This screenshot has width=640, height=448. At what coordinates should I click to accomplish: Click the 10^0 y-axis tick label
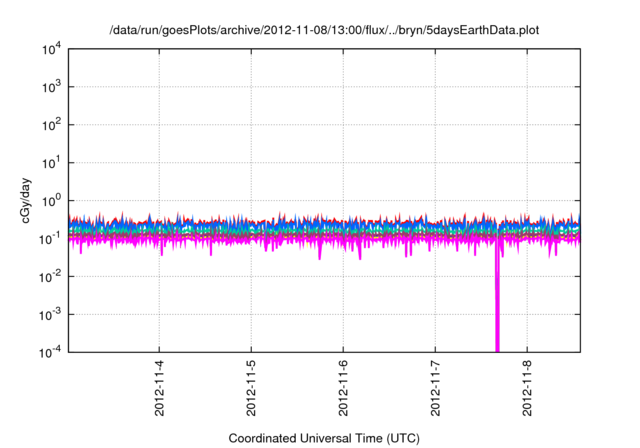(50, 200)
